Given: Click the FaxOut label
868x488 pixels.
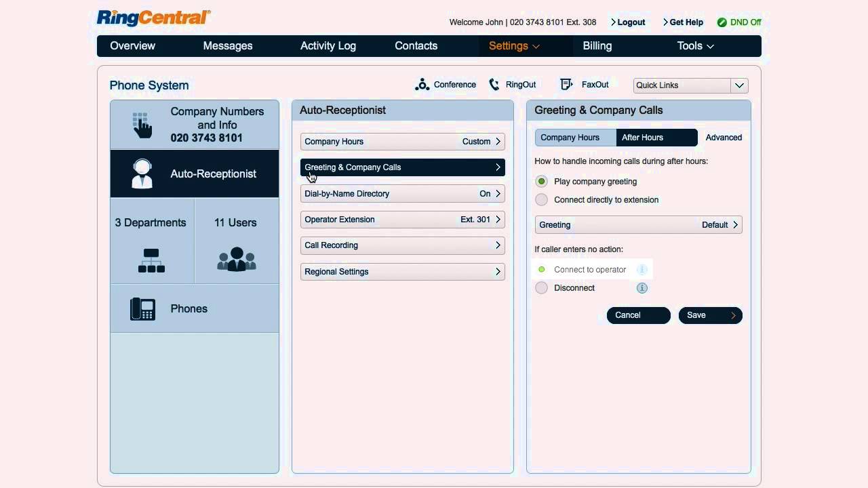Looking at the screenshot, I should click(595, 85).
